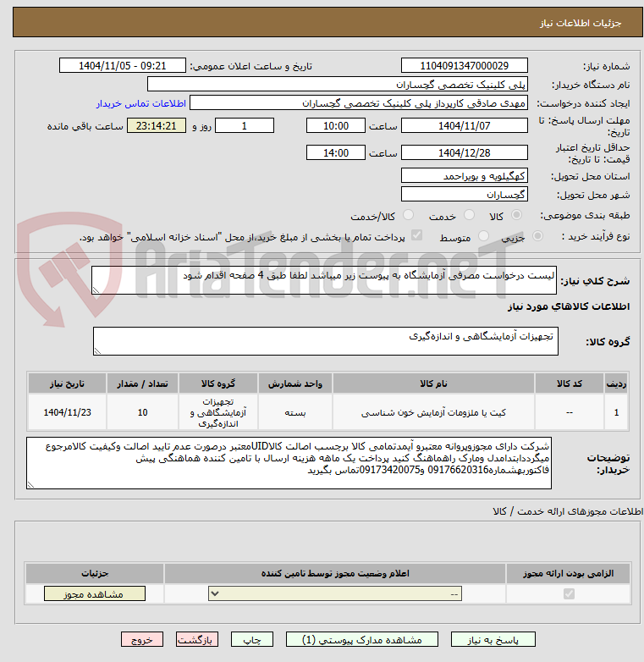Click the بازگشت back button
644x662 pixels.
(197, 640)
